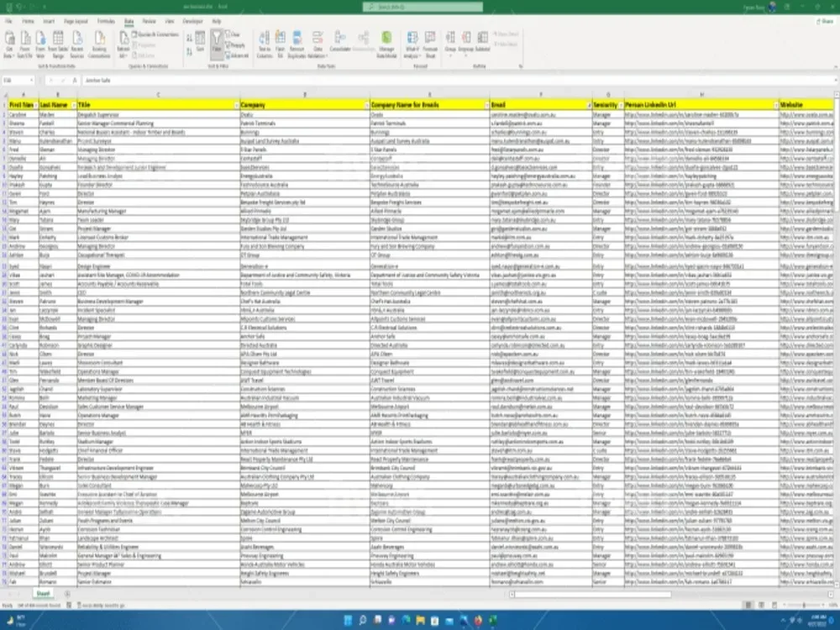
Task: Switch to the Insert tab
Action: click(x=49, y=22)
